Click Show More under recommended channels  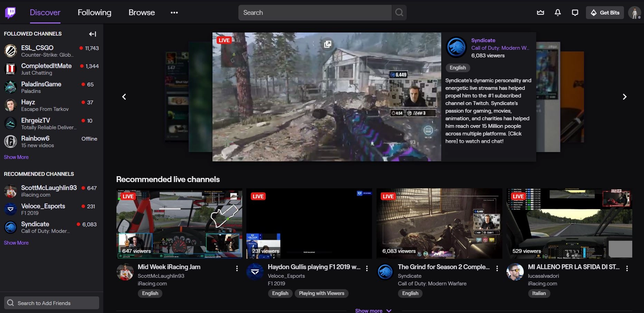point(16,243)
